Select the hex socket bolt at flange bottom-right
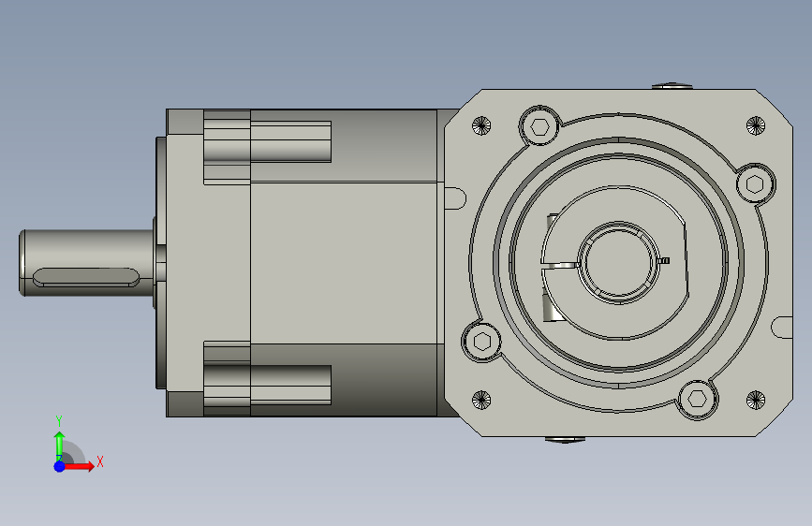This screenshot has height=526, width=812. click(697, 400)
